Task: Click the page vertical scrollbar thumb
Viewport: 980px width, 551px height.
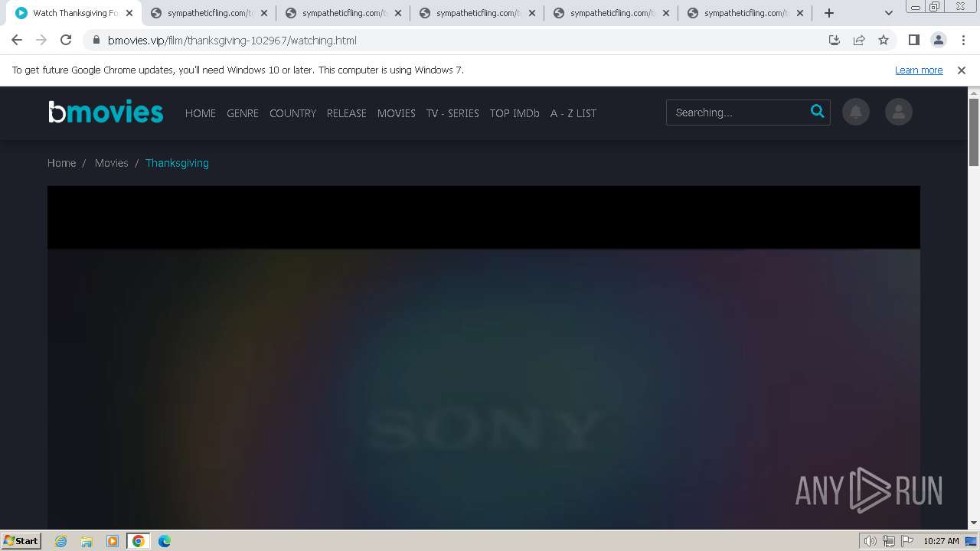Action: click(x=974, y=132)
